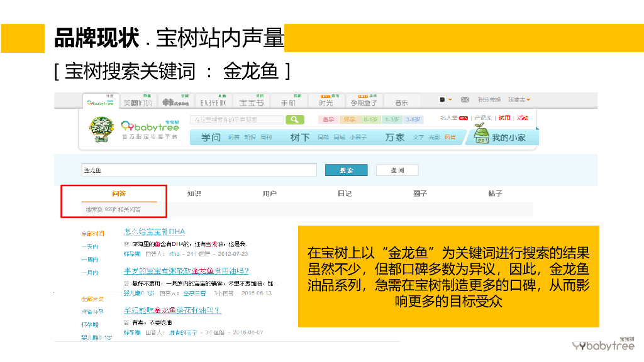Open the 孕期盒子 top tab
The width and height of the screenshot is (644, 362).
point(364,101)
